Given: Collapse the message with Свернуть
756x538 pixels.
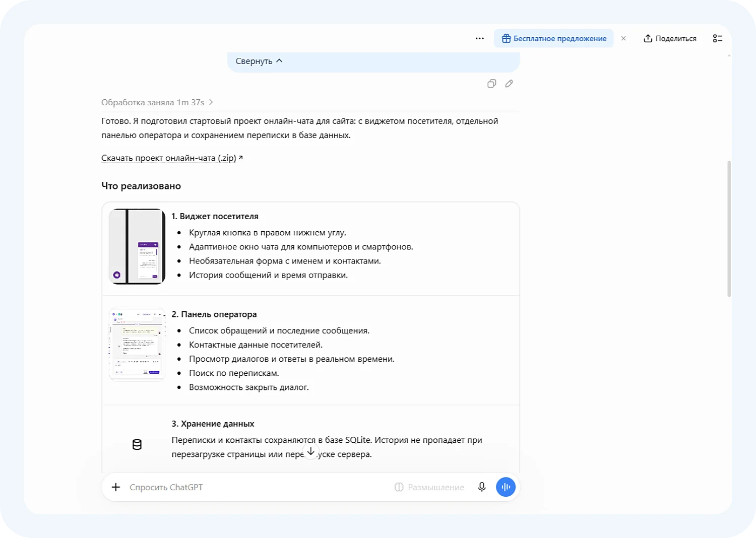Looking at the screenshot, I should (259, 61).
